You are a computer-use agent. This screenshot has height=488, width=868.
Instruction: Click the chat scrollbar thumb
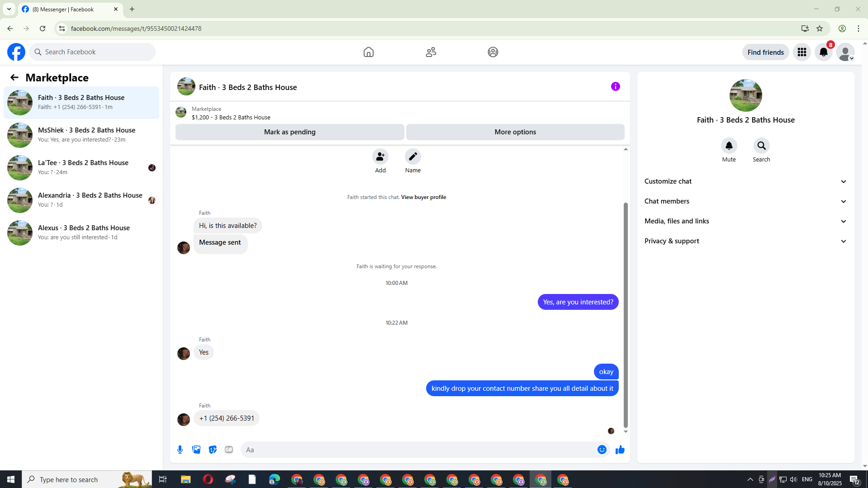pos(626,315)
